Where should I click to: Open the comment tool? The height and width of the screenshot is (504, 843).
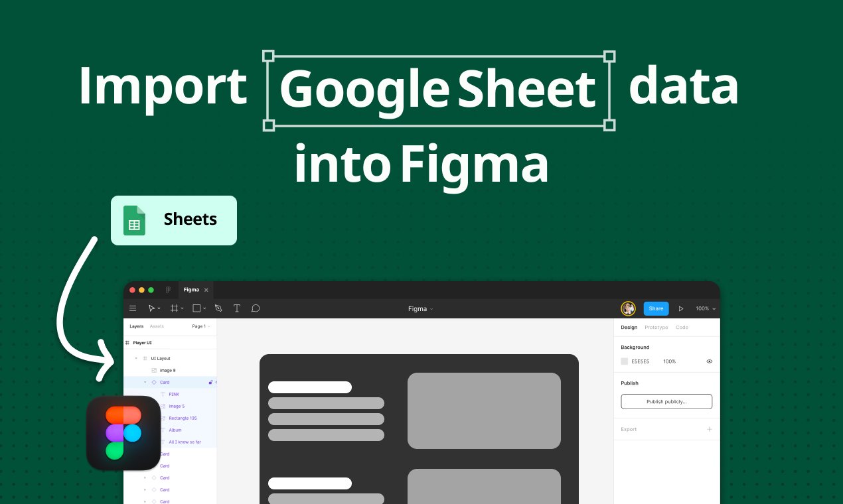(256, 308)
